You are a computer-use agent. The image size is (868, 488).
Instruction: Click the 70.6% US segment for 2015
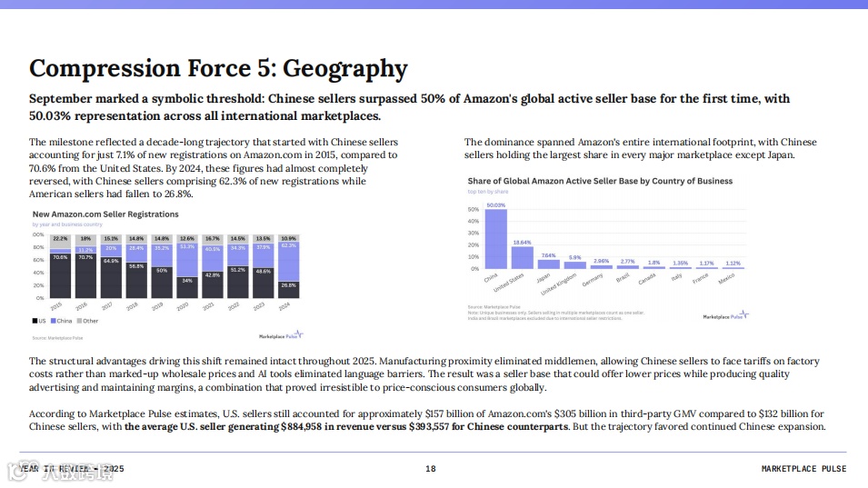(x=60, y=276)
